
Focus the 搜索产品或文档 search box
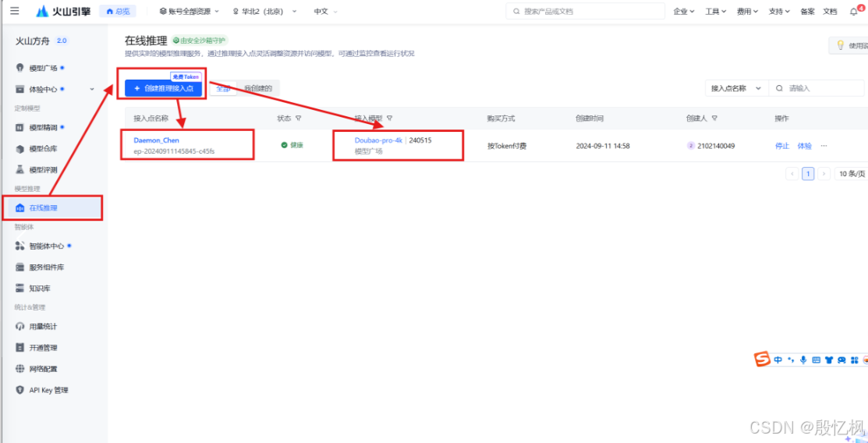[x=585, y=11]
